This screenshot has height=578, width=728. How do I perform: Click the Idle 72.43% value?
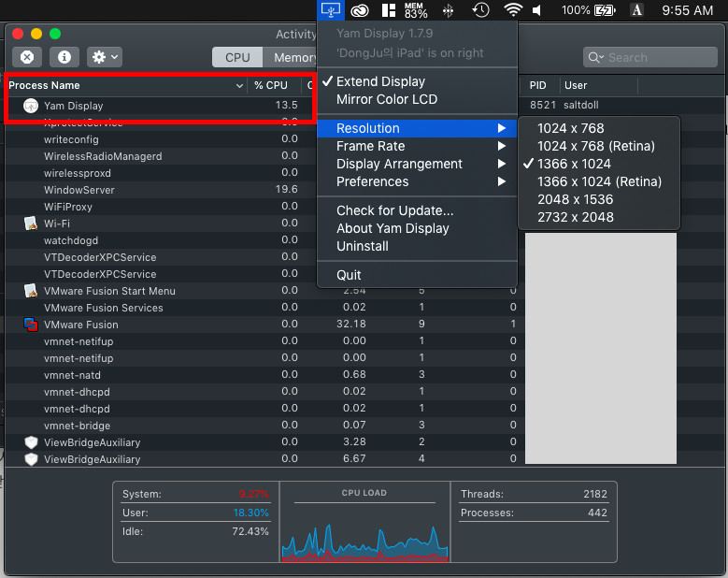tap(250, 531)
